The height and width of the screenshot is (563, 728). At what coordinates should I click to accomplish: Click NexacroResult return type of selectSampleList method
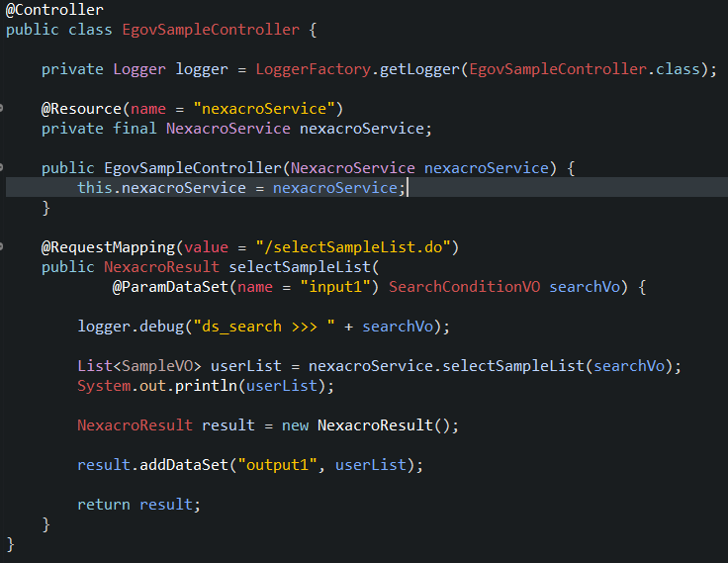161,267
